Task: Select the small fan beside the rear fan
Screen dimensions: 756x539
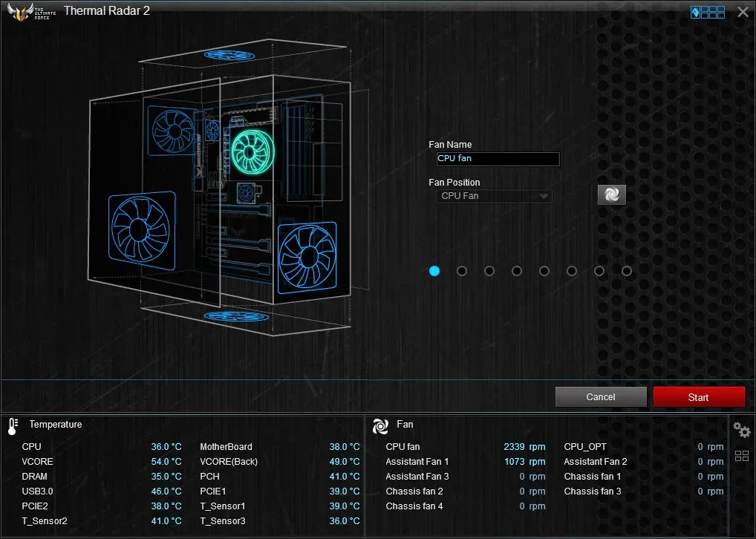Action: coord(212,131)
